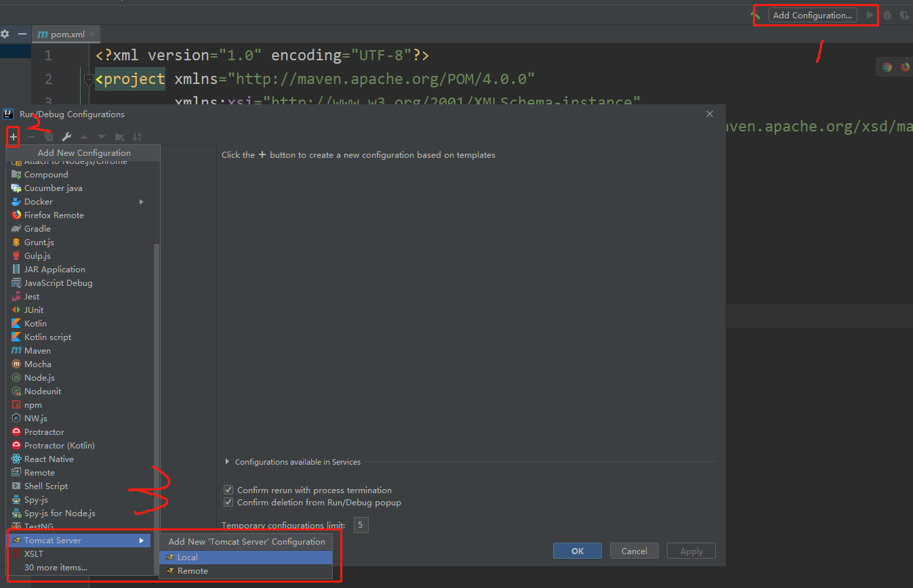The width and height of the screenshot is (913, 588).
Task: Click the Sort Configurations a-z icon
Action: [137, 137]
